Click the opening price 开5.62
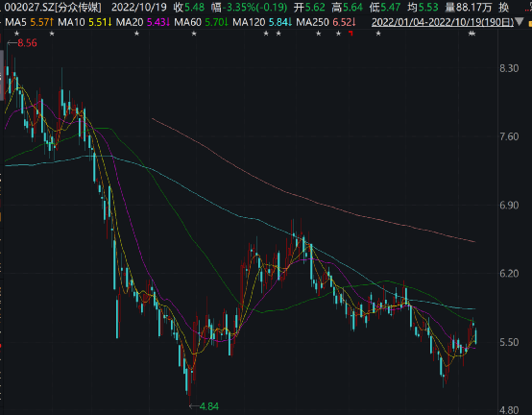This screenshot has width=532, height=415. pos(309,7)
